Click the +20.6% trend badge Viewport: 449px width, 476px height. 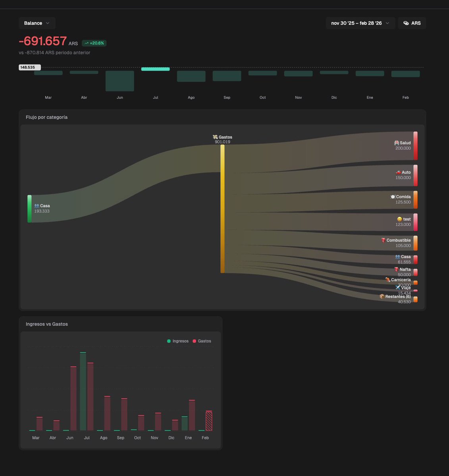(x=94, y=43)
